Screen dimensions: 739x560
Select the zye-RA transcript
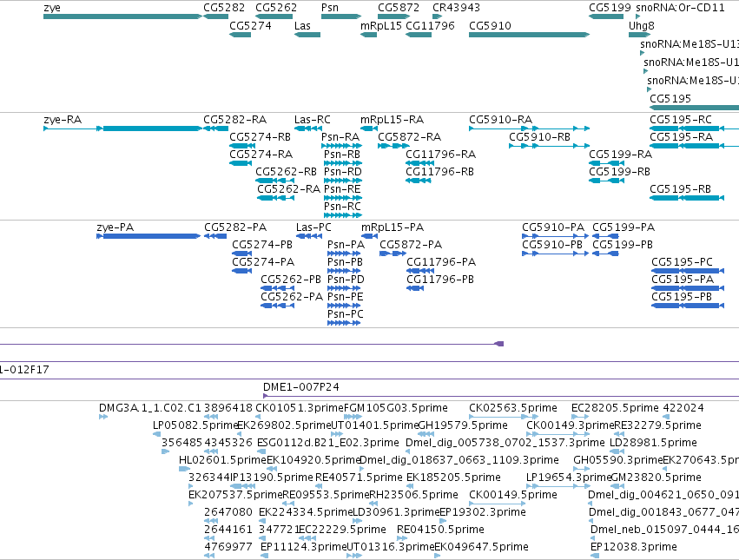[122, 128]
